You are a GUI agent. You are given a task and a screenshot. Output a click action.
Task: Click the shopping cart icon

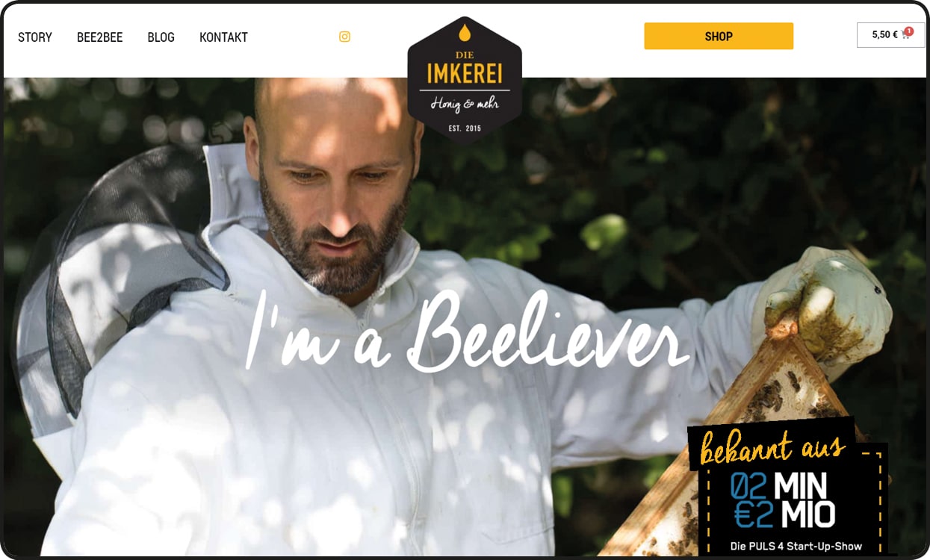tap(905, 34)
